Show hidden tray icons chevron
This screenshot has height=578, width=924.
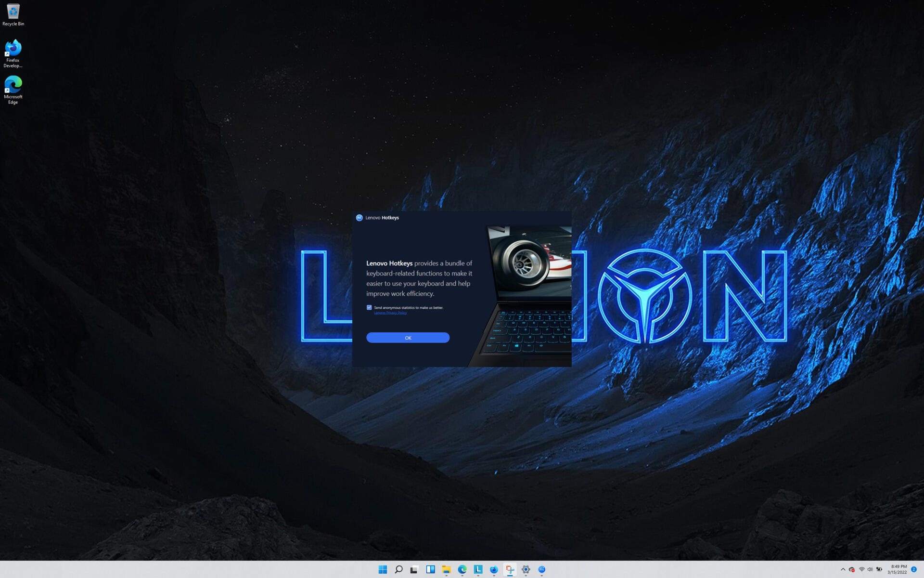pyautogui.click(x=843, y=569)
